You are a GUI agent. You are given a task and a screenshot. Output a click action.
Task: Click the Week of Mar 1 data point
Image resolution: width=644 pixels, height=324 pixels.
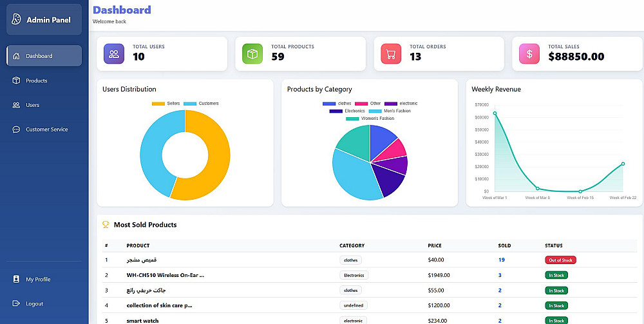[495, 113]
